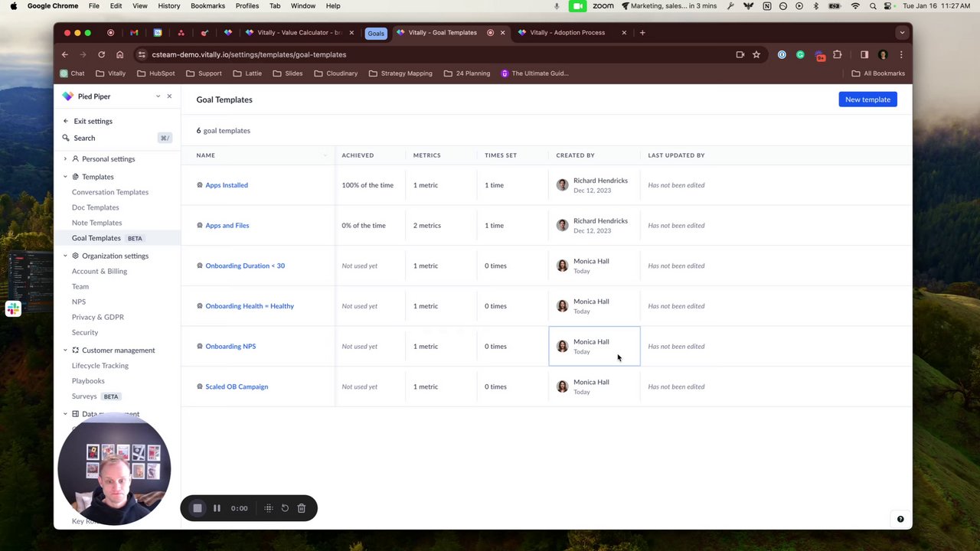Open the sidebar Search field
980x551 pixels.
click(x=117, y=138)
